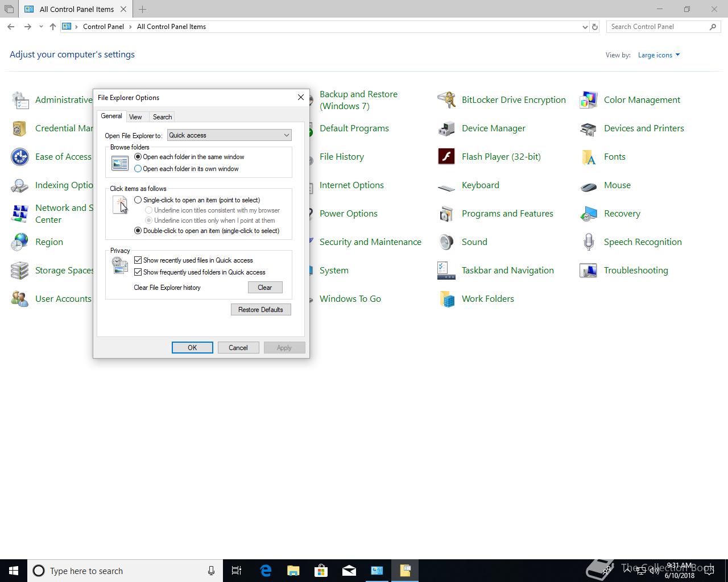Select Open each folder in its own window
The height and width of the screenshot is (582, 728).
point(187,169)
